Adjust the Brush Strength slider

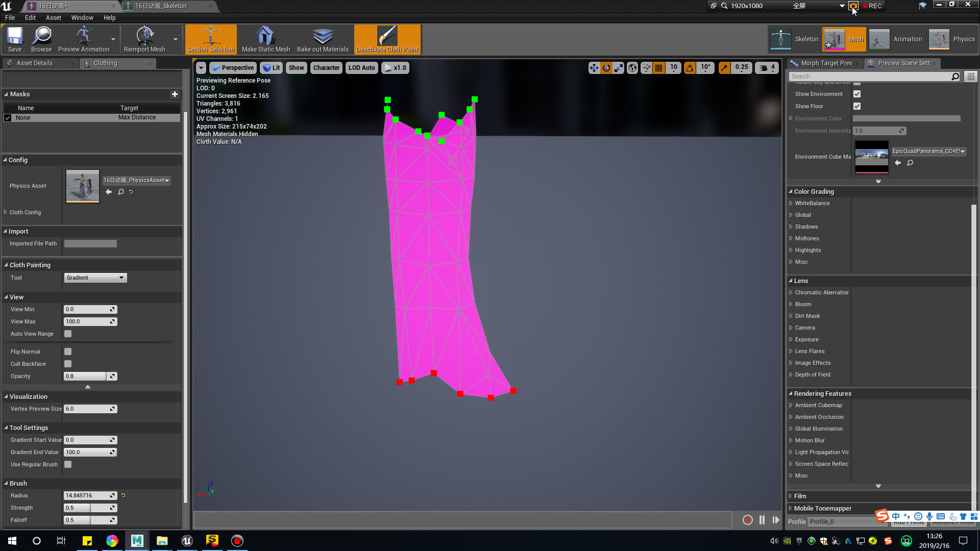tap(90, 508)
